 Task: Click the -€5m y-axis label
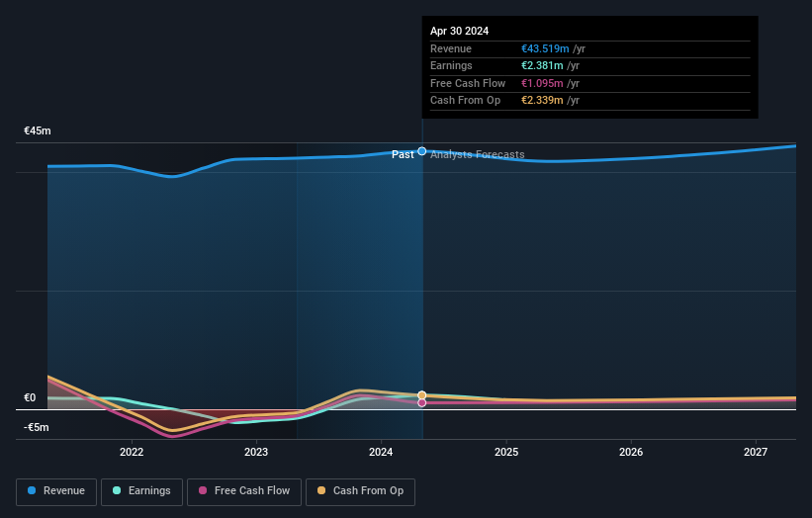(x=37, y=427)
